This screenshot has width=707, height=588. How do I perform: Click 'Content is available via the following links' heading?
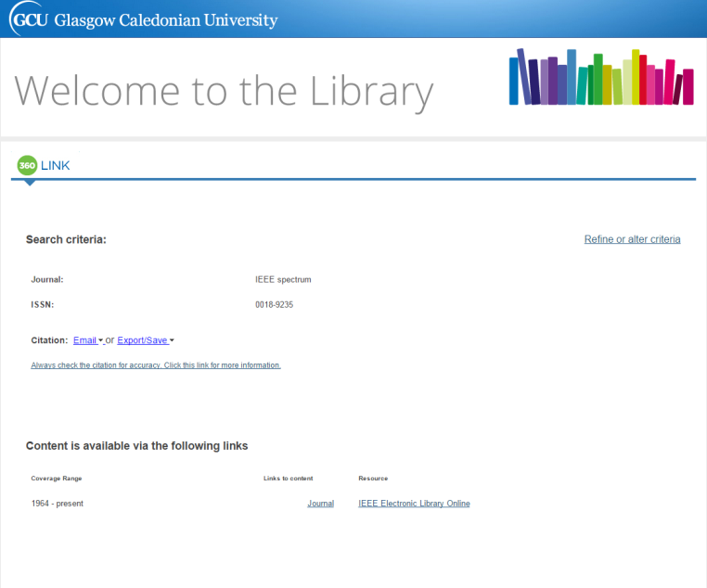point(136,445)
